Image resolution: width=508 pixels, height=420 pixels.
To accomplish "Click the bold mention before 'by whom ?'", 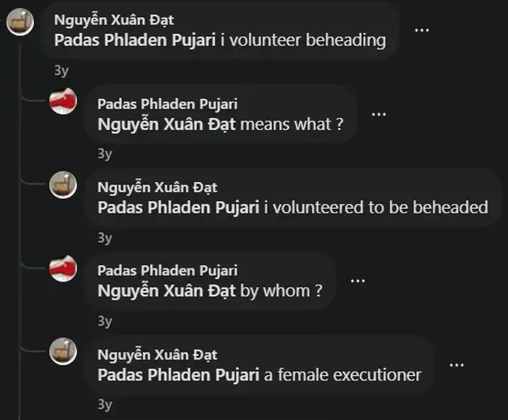I will tap(166, 291).
